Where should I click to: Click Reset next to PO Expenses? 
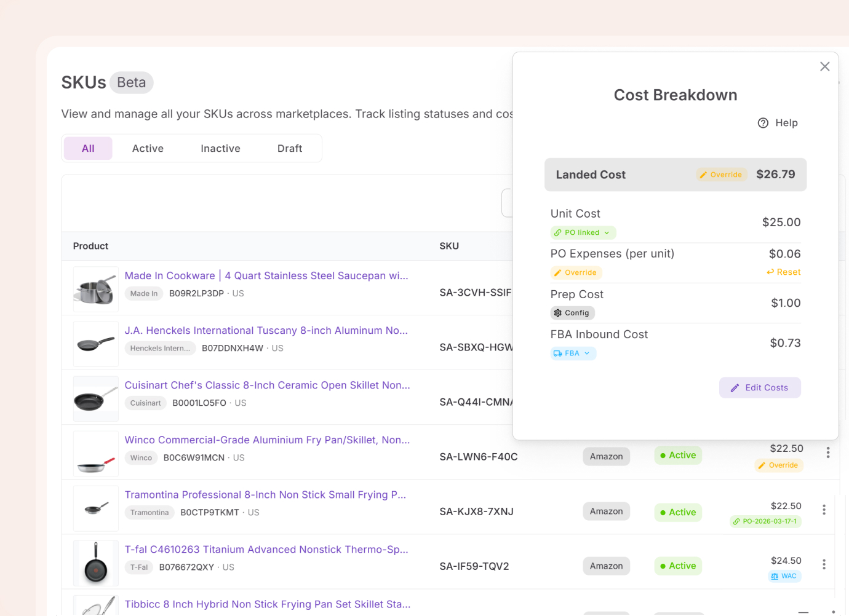(783, 272)
